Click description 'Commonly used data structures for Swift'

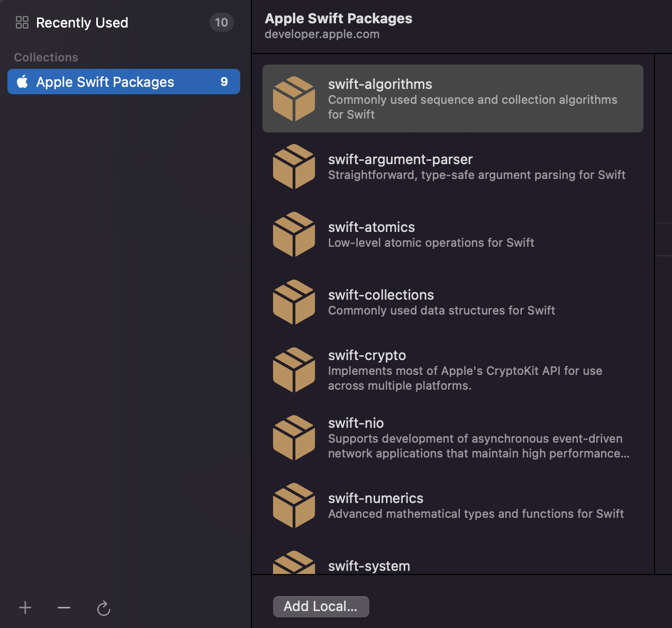point(441,310)
